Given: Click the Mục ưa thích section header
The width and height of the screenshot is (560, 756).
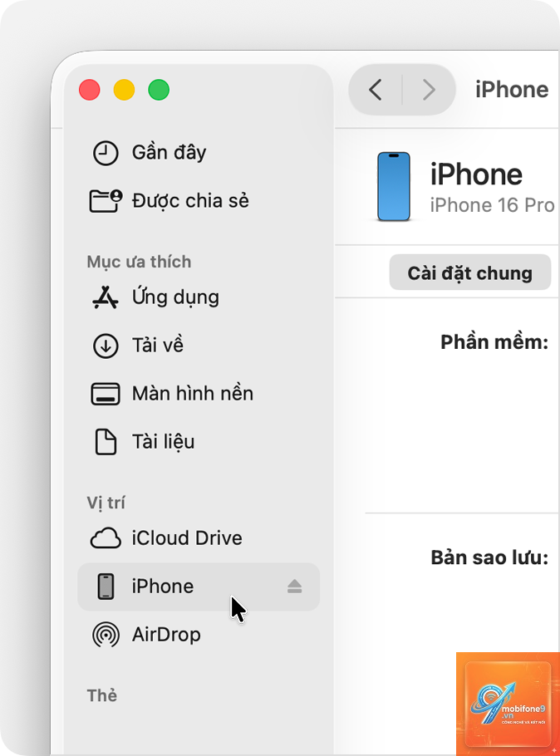Looking at the screenshot, I should pyautogui.click(x=139, y=262).
